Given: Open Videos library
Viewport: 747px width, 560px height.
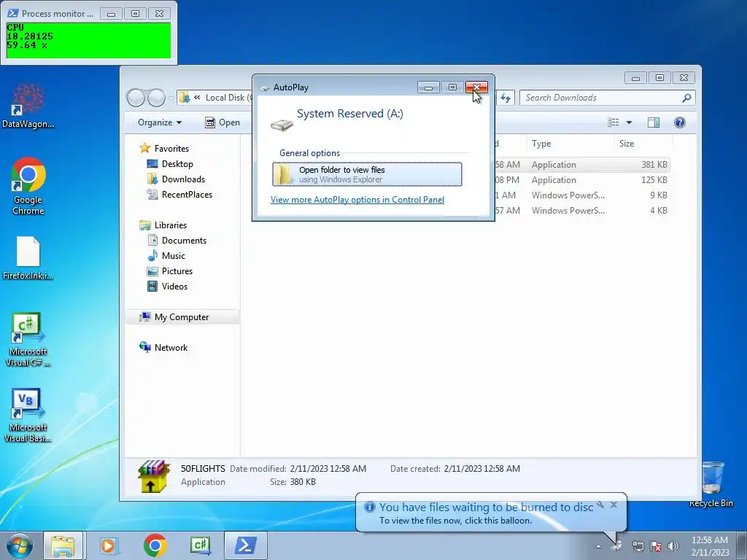Looking at the screenshot, I should [168, 286].
